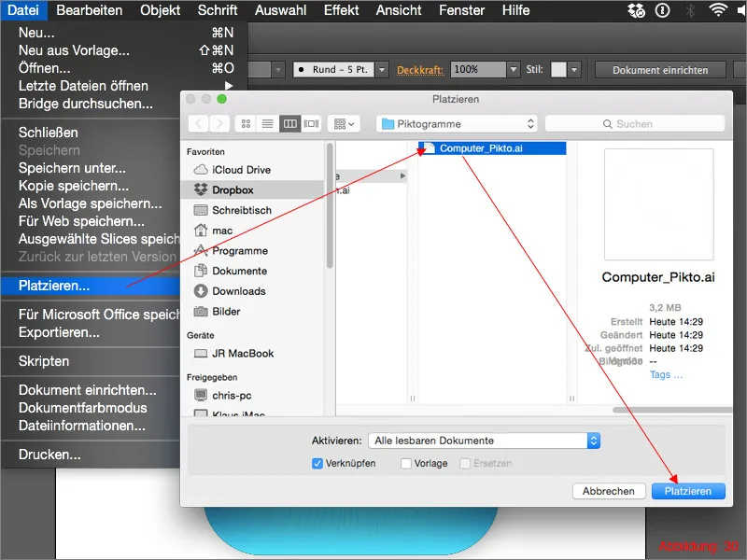The width and height of the screenshot is (747, 560).
Task: Open the Objekt menu
Action: click(160, 10)
